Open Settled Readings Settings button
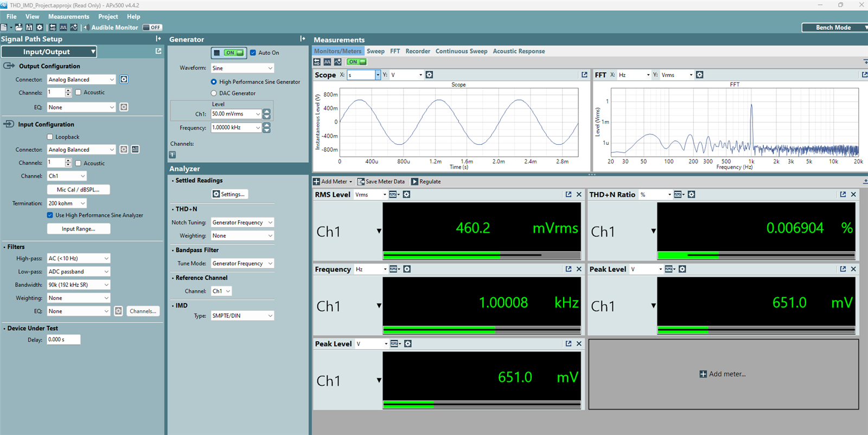The image size is (868, 435). coord(230,194)
